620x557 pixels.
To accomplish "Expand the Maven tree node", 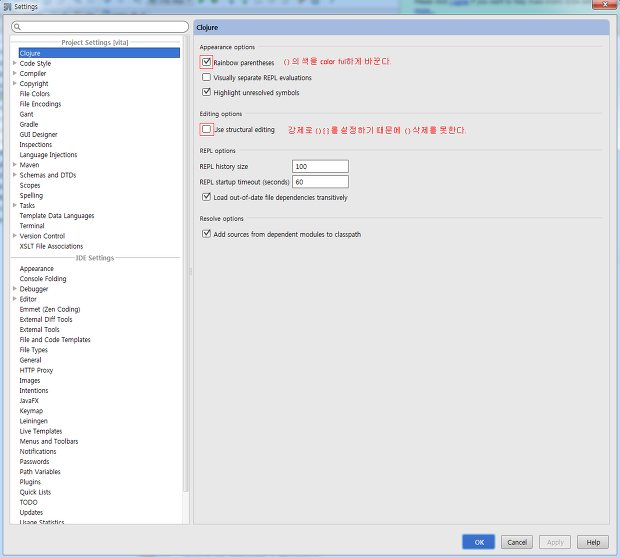I will (x=15, y=164).
